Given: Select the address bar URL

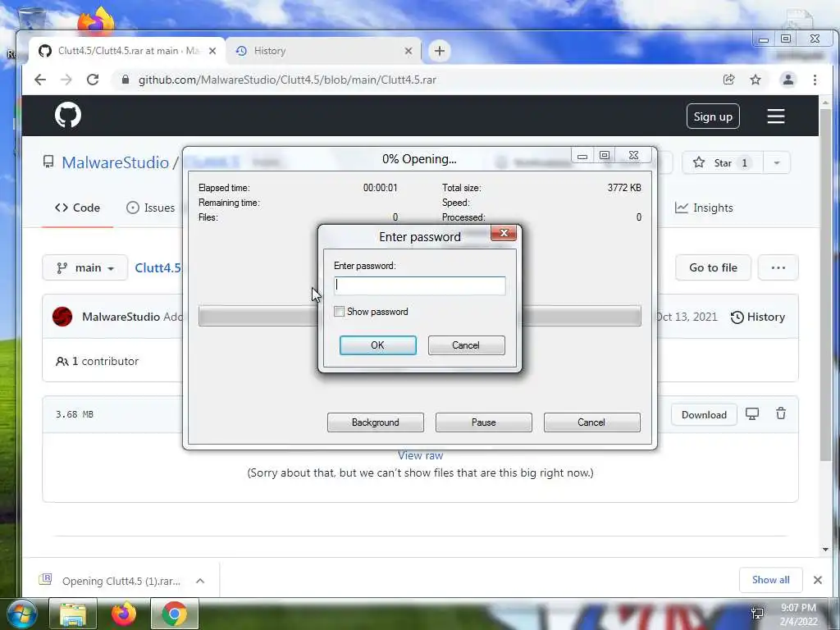Looking at the screenshot, I should [287, 80].
